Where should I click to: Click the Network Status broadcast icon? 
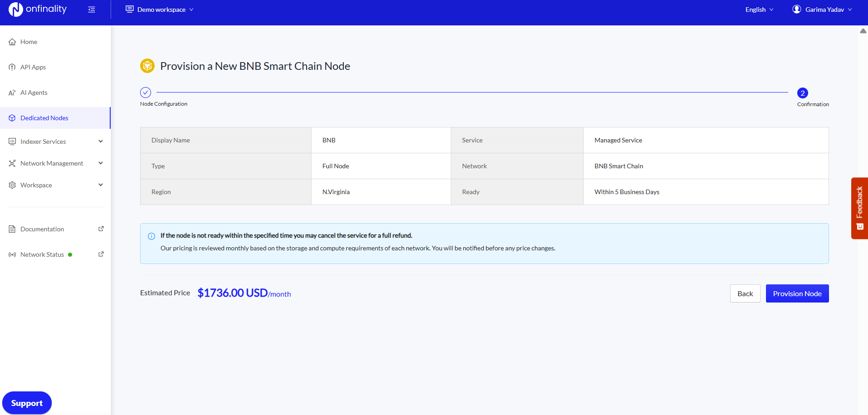pos(12,254)
